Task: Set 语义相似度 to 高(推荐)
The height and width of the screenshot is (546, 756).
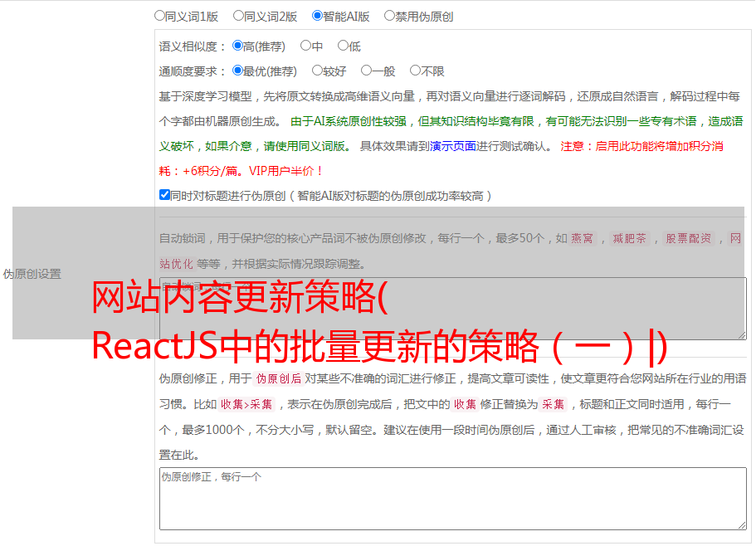Action: (x=237, y=46)
